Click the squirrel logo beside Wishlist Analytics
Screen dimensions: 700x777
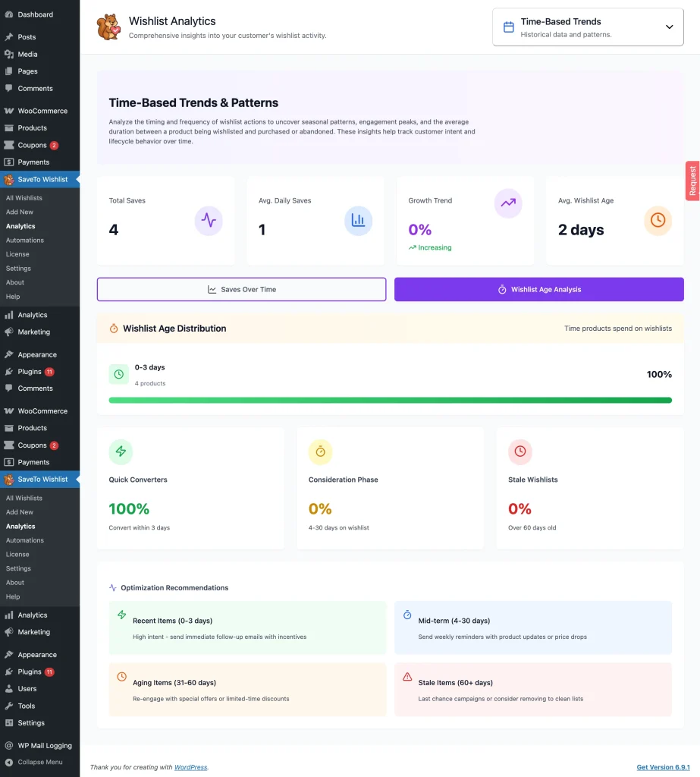108,27
